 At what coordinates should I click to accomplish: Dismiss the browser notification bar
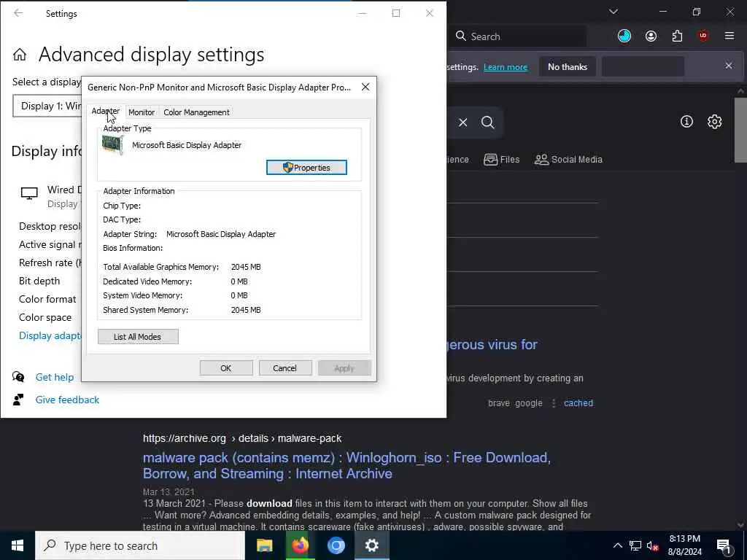coord(729,66)
